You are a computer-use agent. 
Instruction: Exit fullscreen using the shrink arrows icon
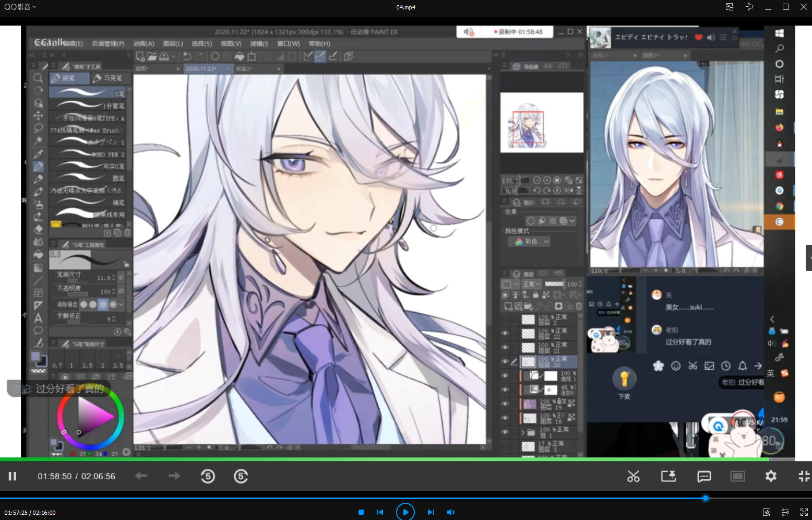[804, 476]
